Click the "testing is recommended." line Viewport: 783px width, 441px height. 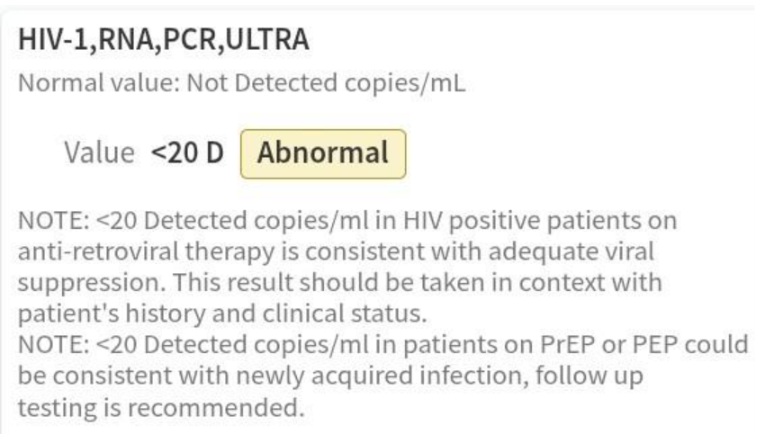coord(160,408)
